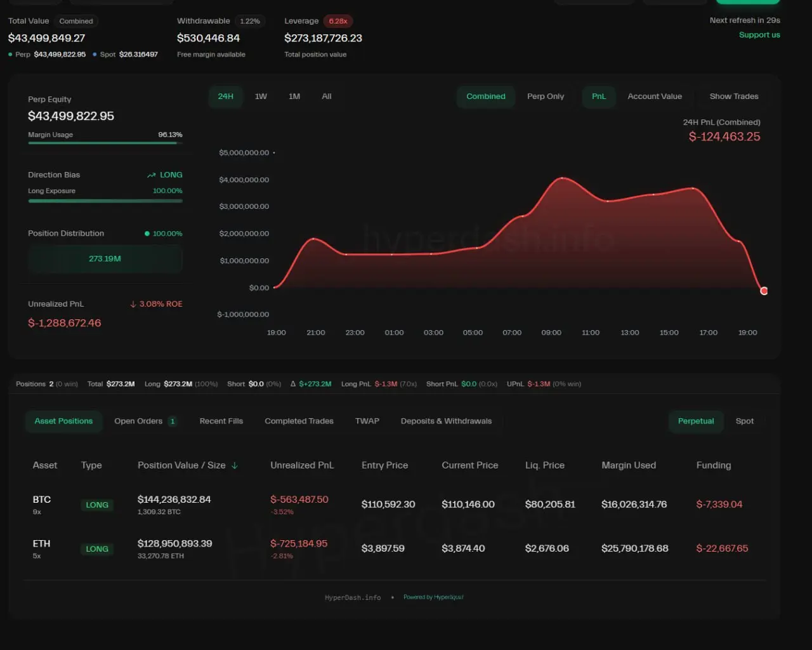The width and height of the screenshot is (812, 650).
Task: Click the green dot by Position Distribution percentage
Action: [x=147, y=234]
